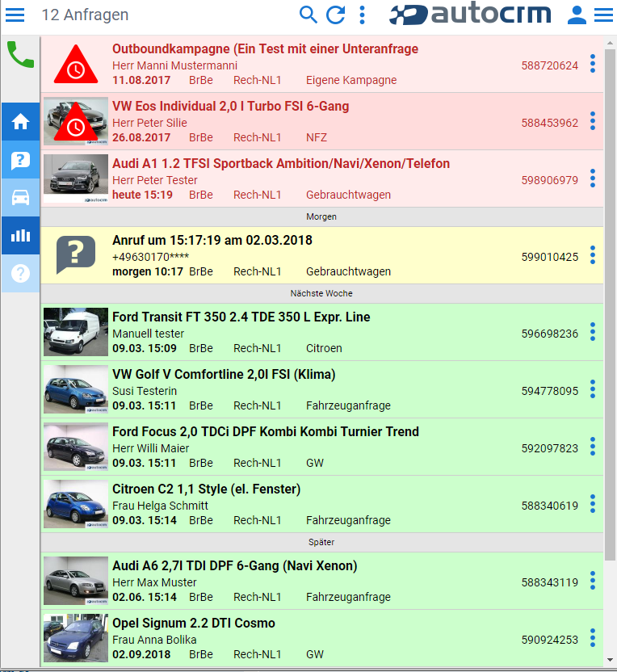Click the overdue warning triangle on Outboundkampagne
The height and width of the screenshot is (672, 617).
pyautogui.click(x=76, y=65)
